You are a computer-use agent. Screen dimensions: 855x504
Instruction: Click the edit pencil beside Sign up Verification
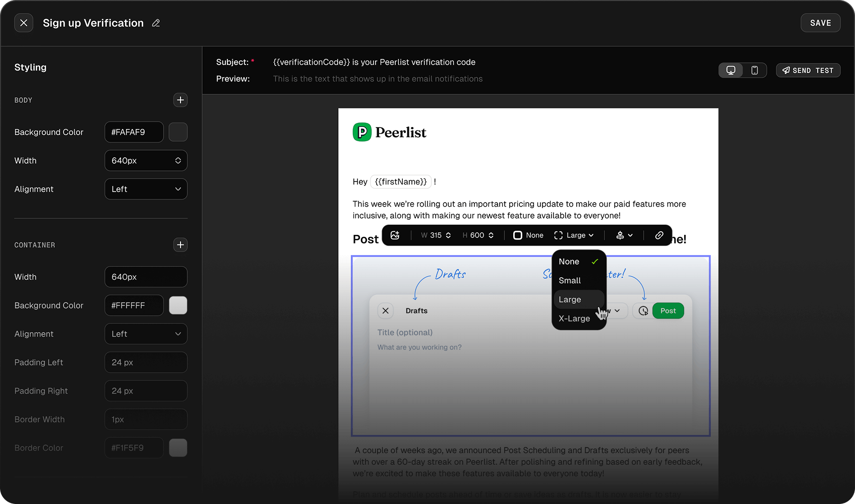[x=155, y=23]
